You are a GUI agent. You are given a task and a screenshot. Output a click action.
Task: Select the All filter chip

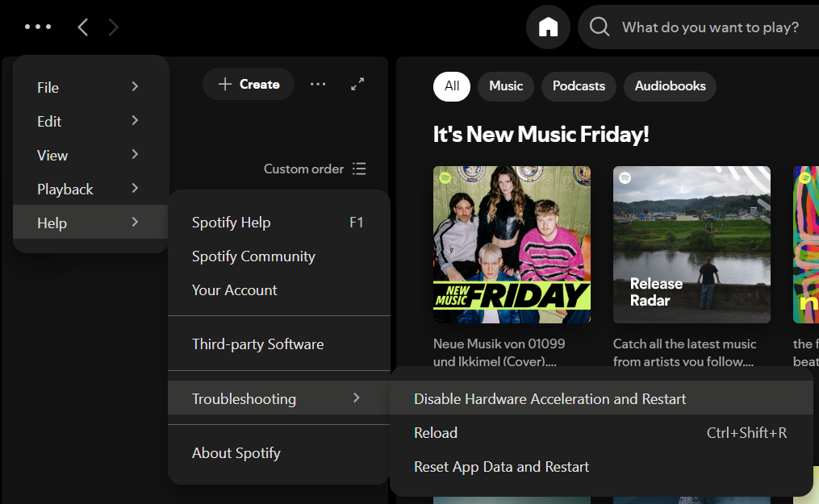(x=452, y=86)
